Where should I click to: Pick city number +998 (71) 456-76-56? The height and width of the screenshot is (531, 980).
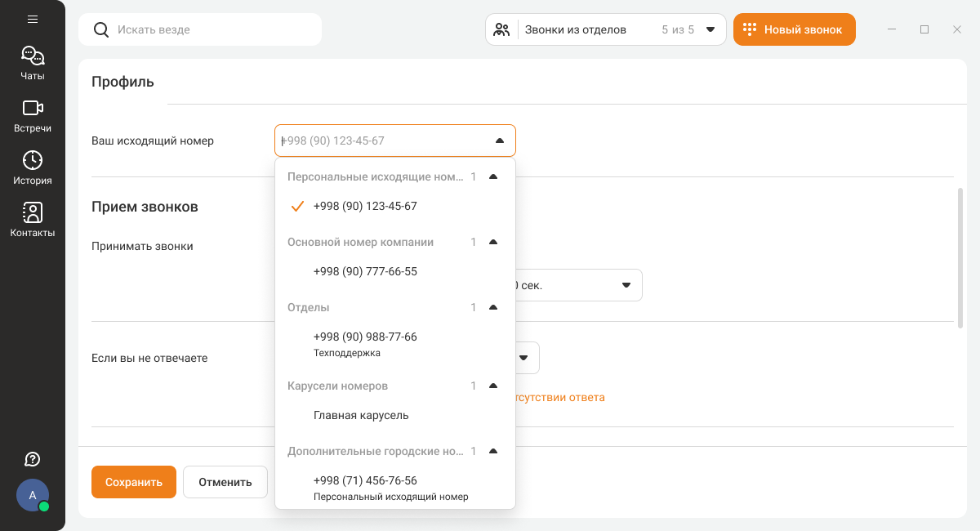(365, 480)
